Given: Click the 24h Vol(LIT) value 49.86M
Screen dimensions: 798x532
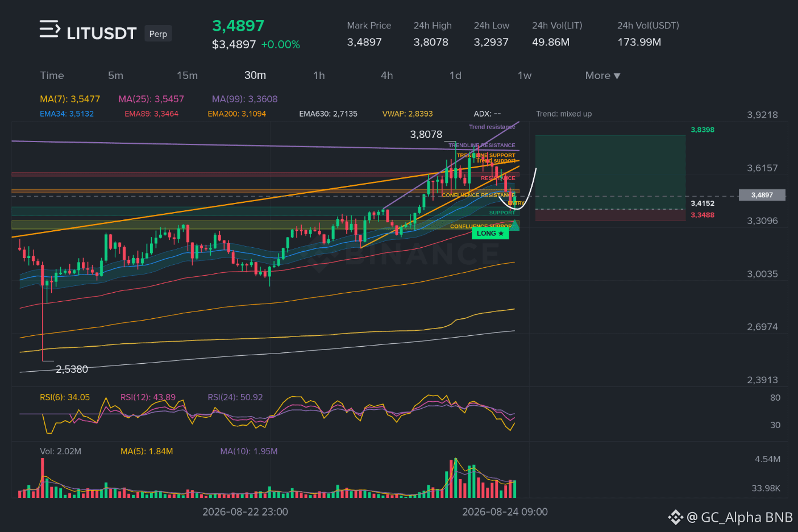Looking at the screenshot, I should click(x=551, y=42).
